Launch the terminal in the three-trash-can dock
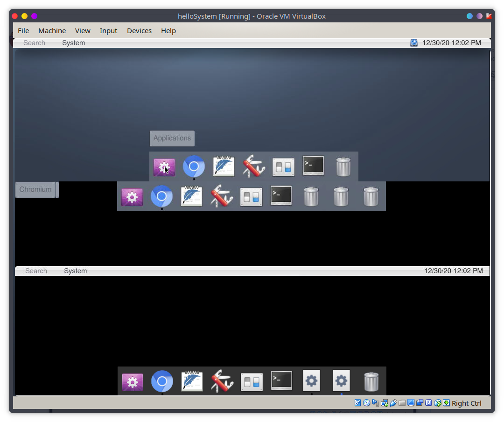The width and height of the screenshot is (504, 422). click(281, 195)
